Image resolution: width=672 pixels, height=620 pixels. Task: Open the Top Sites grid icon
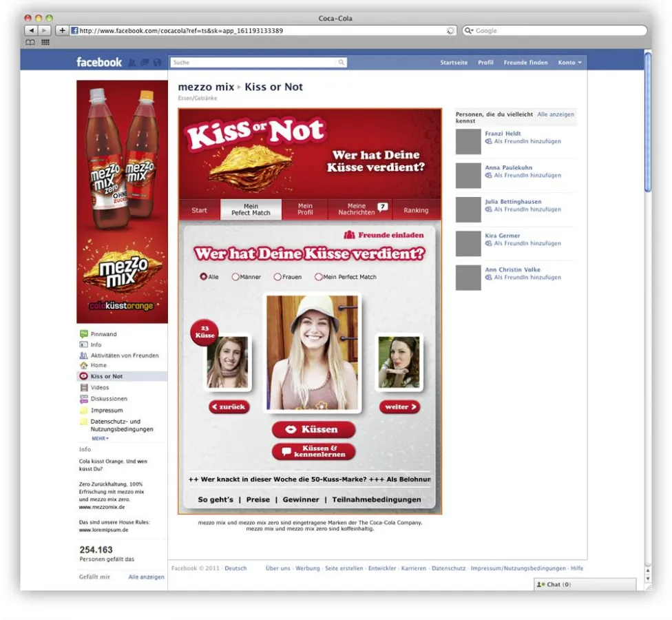tap(45, 43)
